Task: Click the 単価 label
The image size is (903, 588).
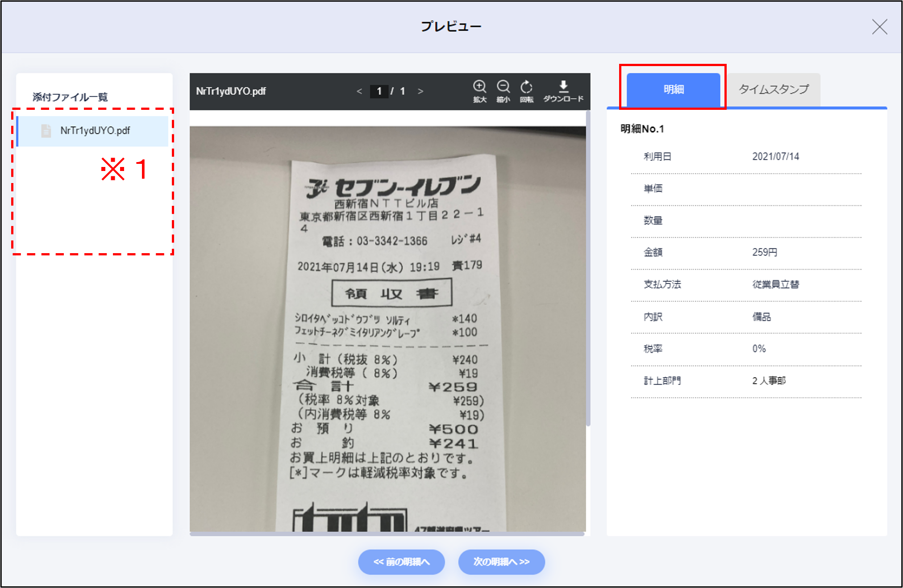Action: (653, 188)
